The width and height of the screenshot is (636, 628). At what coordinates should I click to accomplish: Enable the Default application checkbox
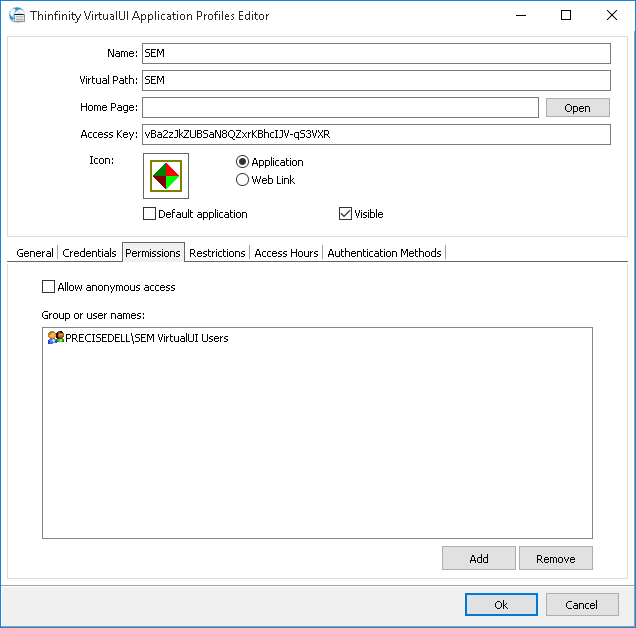pos(150,214)
